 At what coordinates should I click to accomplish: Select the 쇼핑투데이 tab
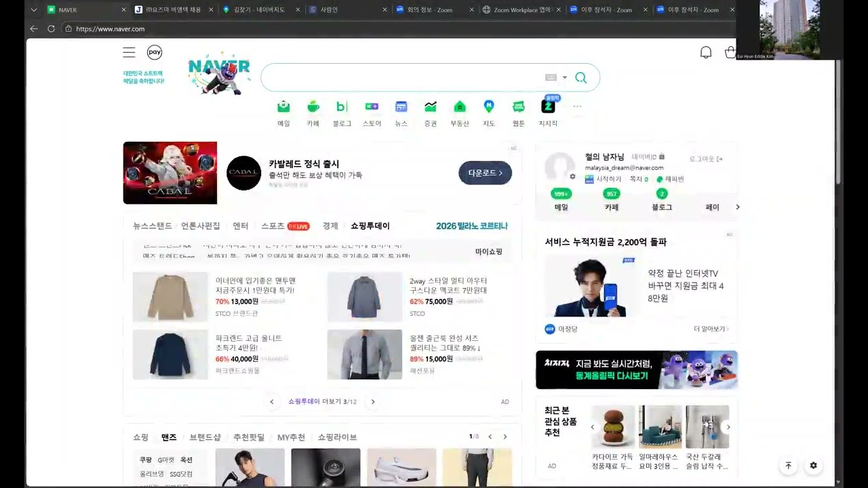tap(370, 226)
